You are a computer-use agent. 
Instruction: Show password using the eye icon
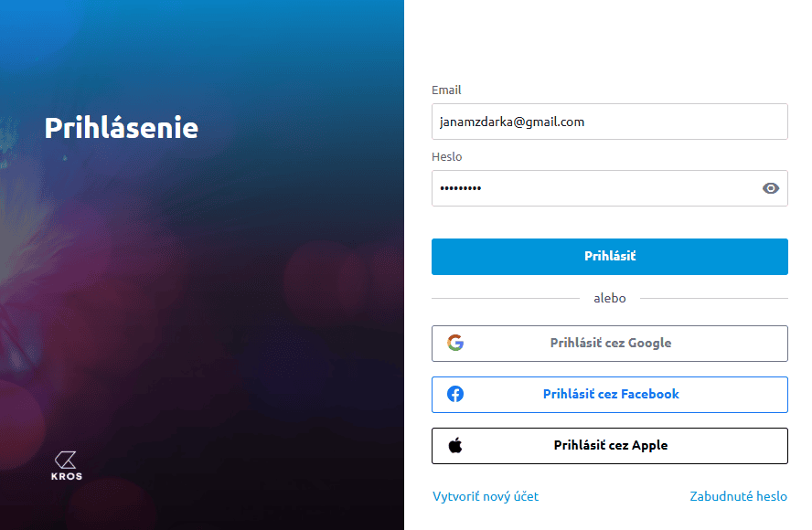click(x=771, y=188)
